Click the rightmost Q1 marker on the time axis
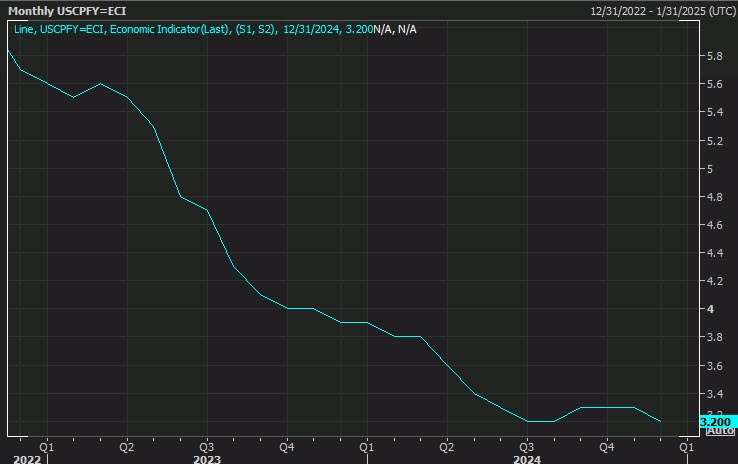This screenshot has height=464, width=738. (687, 445)
